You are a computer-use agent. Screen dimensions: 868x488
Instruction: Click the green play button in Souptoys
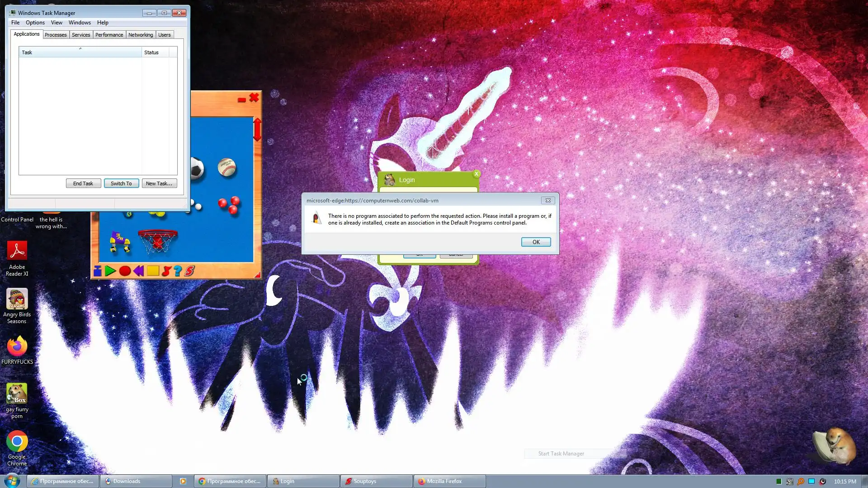tap(110, 271)
